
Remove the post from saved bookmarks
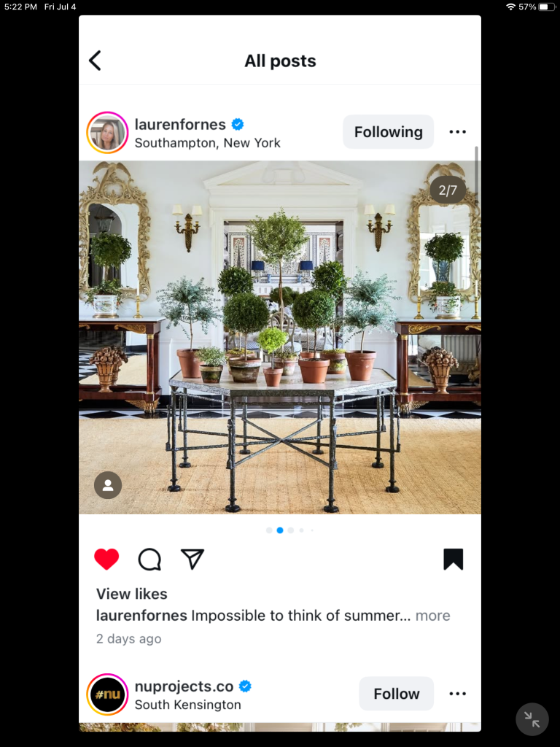(453, 560)
